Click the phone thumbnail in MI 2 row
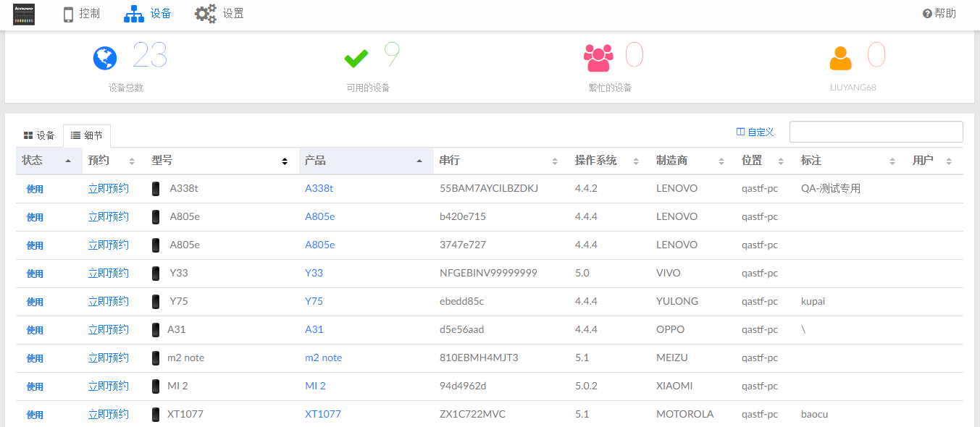Screen dimensions: 980x427 click(156, 386)
